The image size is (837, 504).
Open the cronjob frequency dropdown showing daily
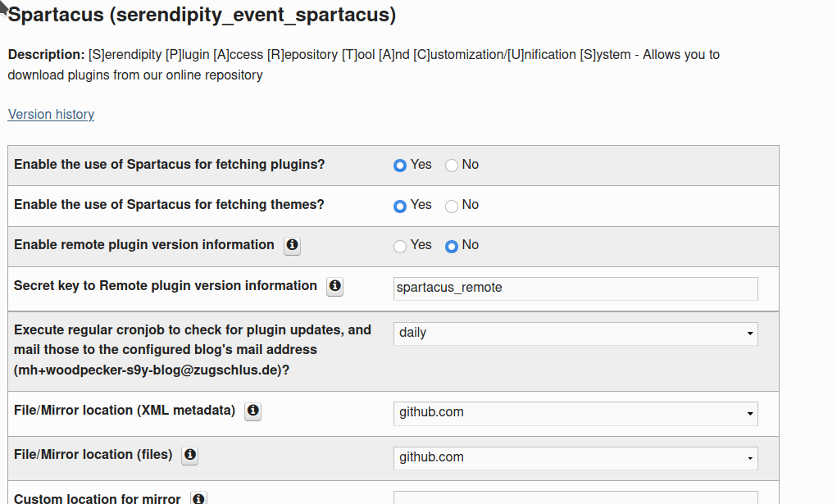(575, 334)
